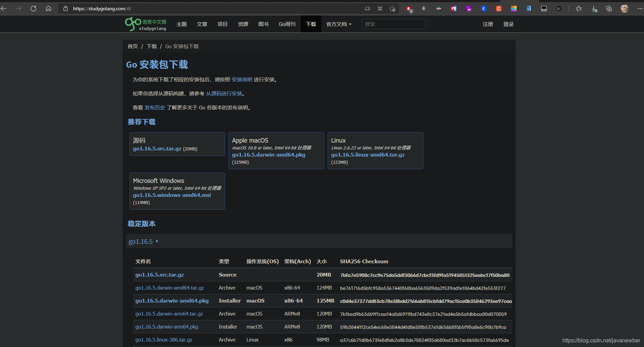Click checksum starting with 7bfa7e5908c7
644x347 pixels.
click(425, 275)
